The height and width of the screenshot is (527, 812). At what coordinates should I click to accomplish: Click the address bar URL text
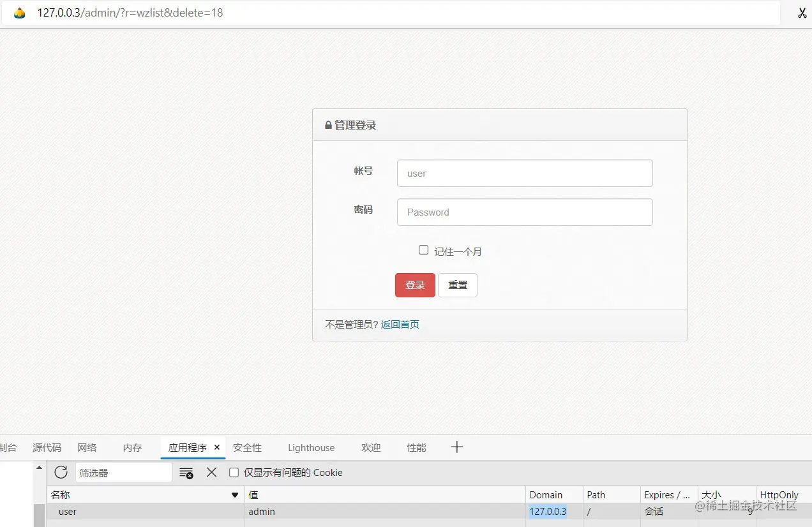(130, 13)
